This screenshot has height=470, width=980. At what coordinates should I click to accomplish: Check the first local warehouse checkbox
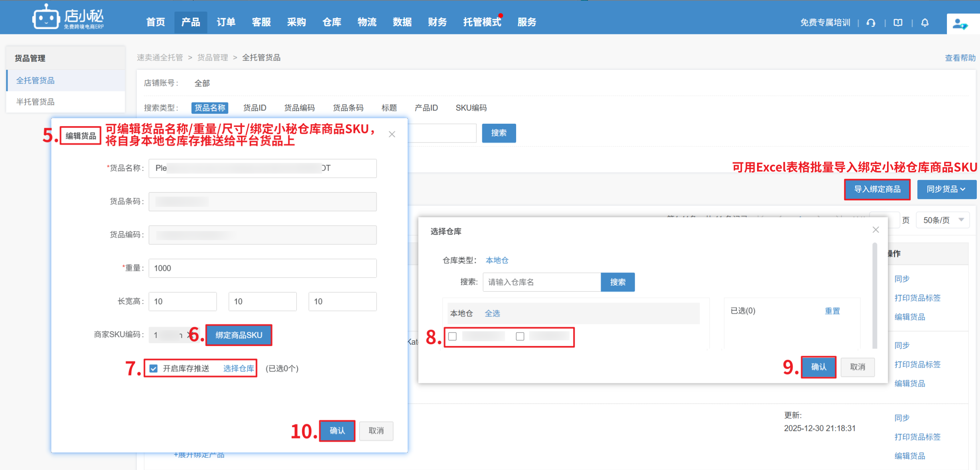452,336
